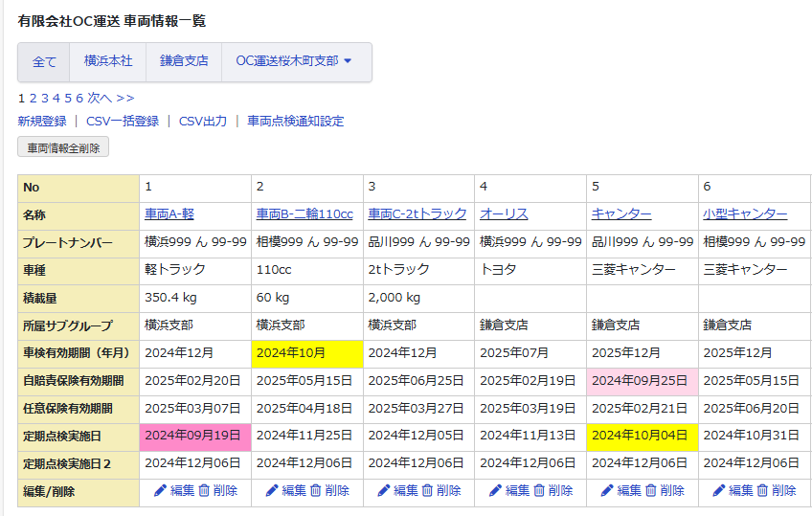812x516 pixels.
Task: Expand the OC運送桜木町支部 dropdown tab
Action: (296, 61)
